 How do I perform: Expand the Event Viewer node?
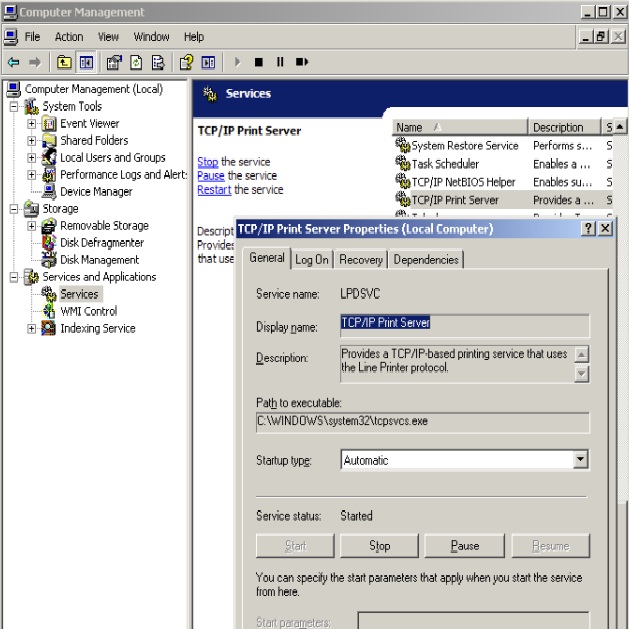[31, 124]
